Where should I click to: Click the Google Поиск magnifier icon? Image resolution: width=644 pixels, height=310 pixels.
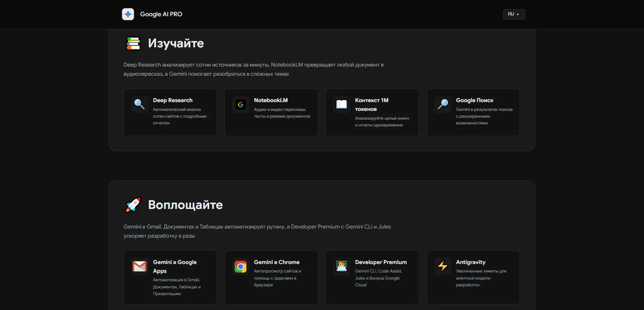coord(443,104)
